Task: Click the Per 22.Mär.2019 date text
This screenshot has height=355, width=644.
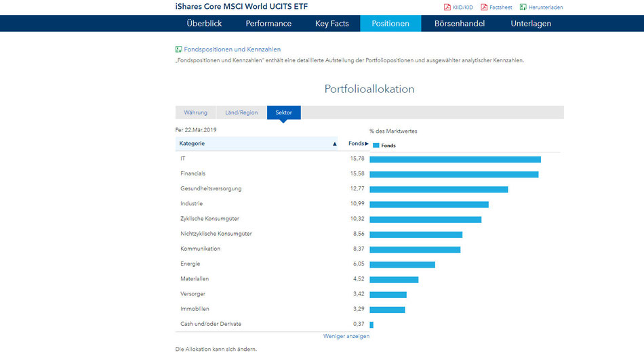Action: (196, 129)
